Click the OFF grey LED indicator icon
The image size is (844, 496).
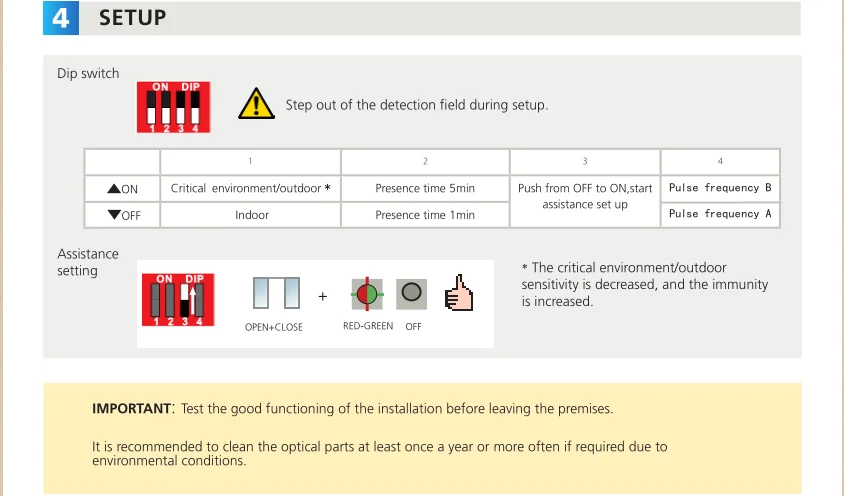[411, 294]
